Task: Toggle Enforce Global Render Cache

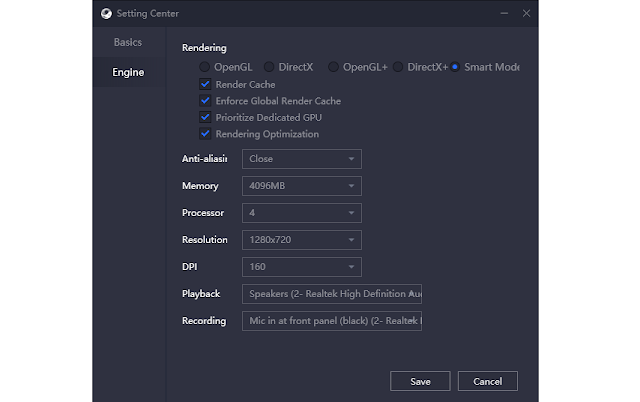Action: pyautogui.click(x=206, y=101)
